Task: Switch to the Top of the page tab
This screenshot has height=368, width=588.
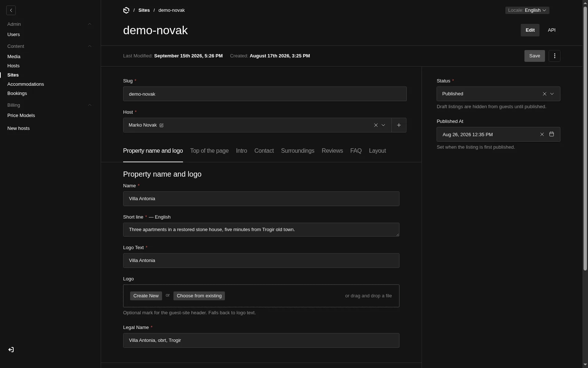Action: (209, 151)
